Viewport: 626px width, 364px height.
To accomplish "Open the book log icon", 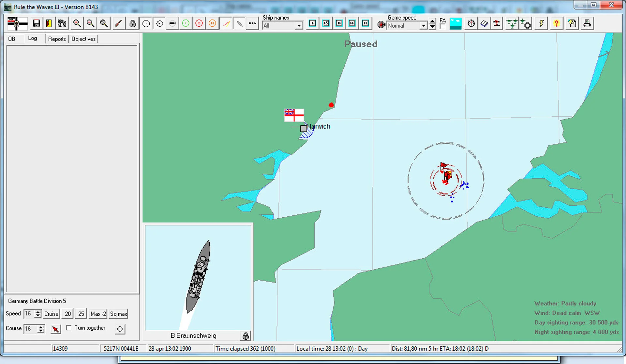I will coord(484,23).
